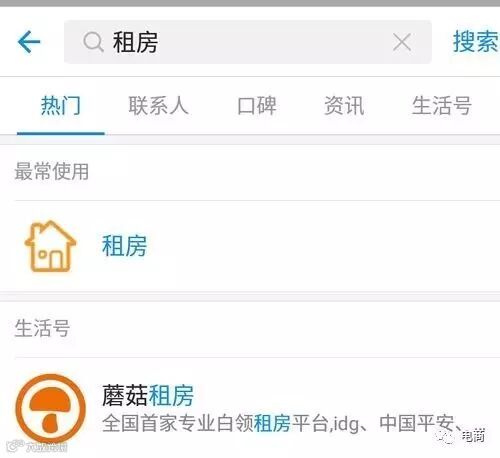Select the 热门 tab
Image resolution: width=500 pixels, height=458 pixels.
pyautogui.click(x=61, y=106)
